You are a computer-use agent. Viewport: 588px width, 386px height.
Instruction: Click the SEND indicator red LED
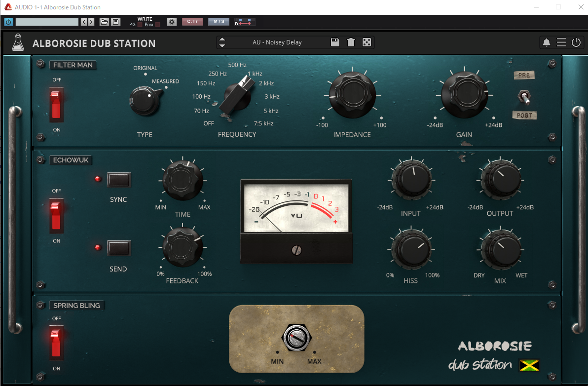[98, 247]
